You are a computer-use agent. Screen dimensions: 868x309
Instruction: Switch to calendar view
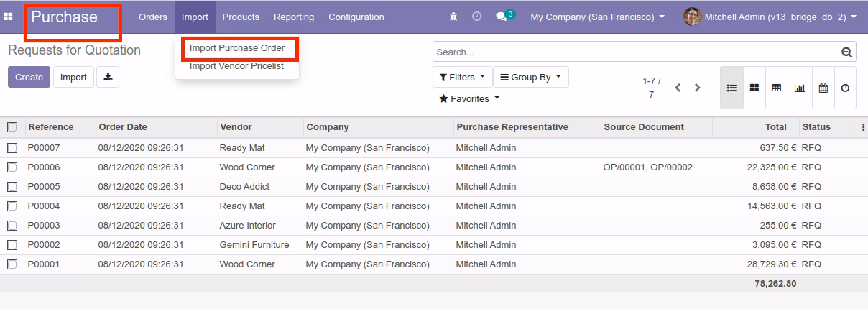point(823,88)
